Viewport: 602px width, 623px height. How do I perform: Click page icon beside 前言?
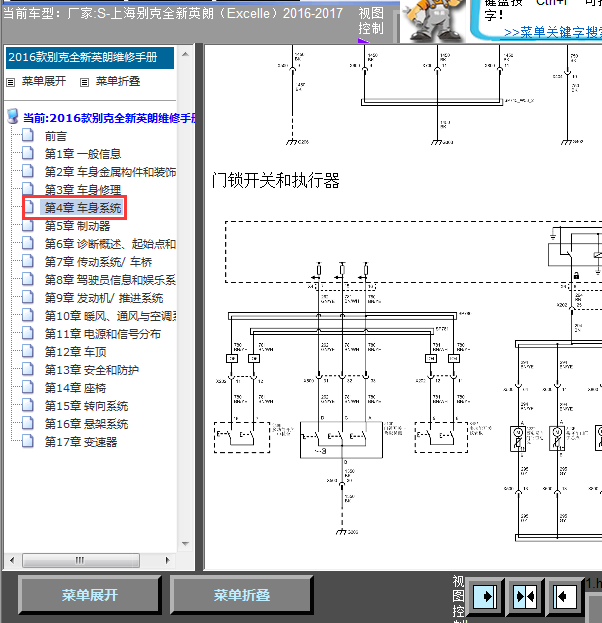coord(28,135)
